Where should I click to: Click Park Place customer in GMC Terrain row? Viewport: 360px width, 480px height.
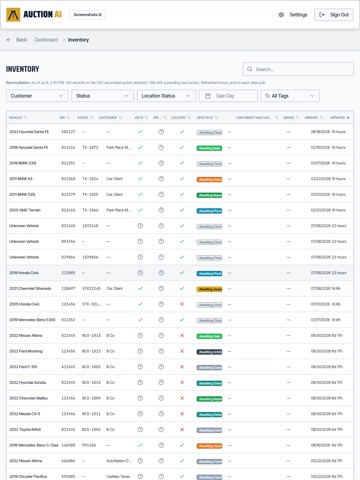pyautogui.click(x=118, y=210)
